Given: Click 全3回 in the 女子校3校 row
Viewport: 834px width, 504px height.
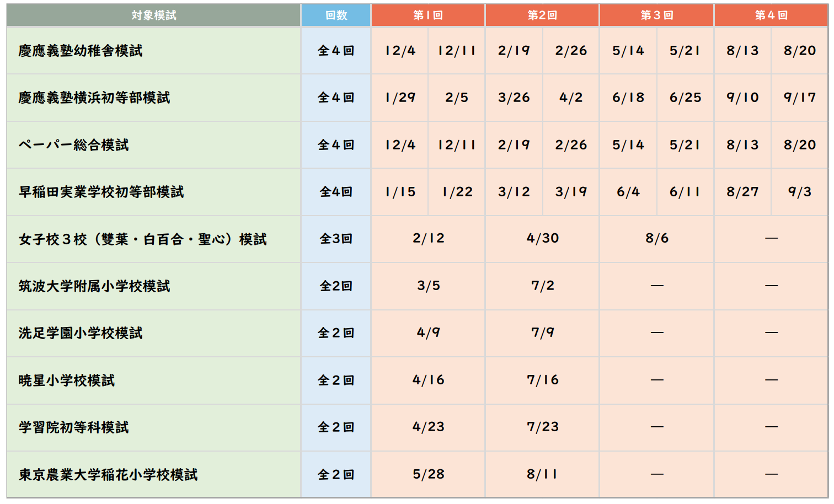Looking at the screenshot, I should coord(336,239).
